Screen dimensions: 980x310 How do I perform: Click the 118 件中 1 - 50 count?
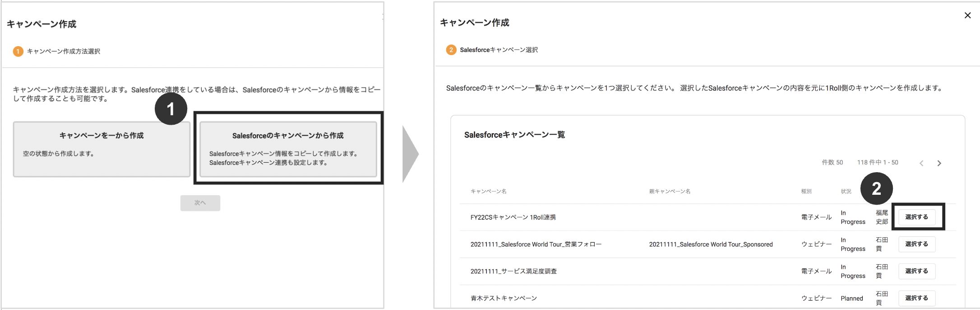pos(878,162)
